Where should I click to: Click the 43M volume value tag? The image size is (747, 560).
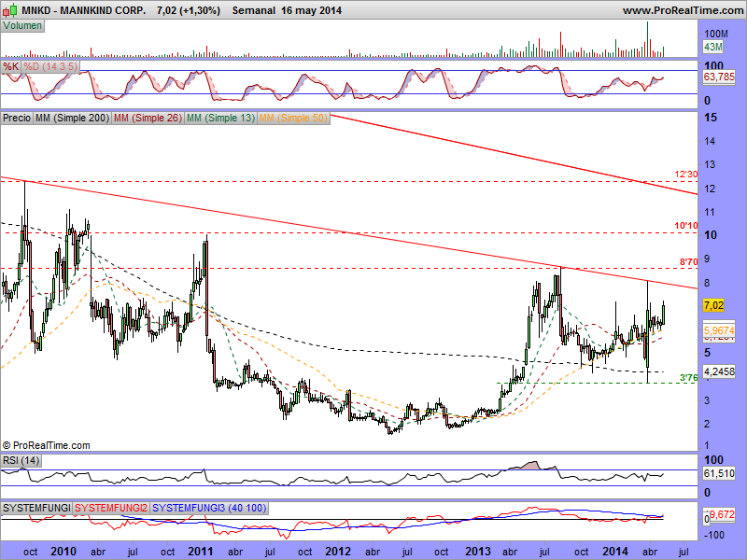(x=713, y=47)
